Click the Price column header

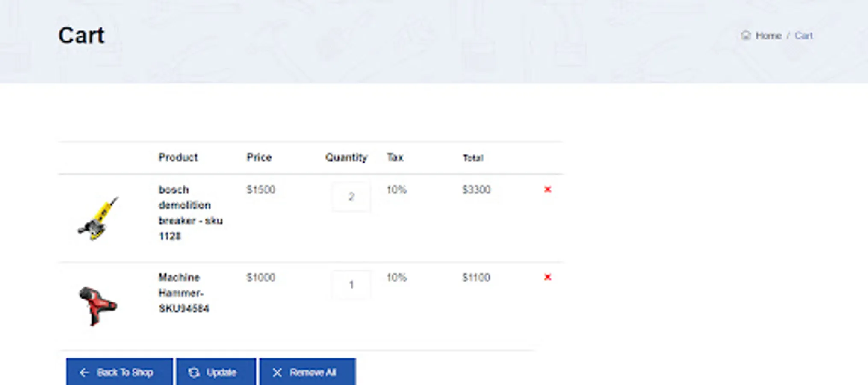pyautogui.click(x=259, y=157)
